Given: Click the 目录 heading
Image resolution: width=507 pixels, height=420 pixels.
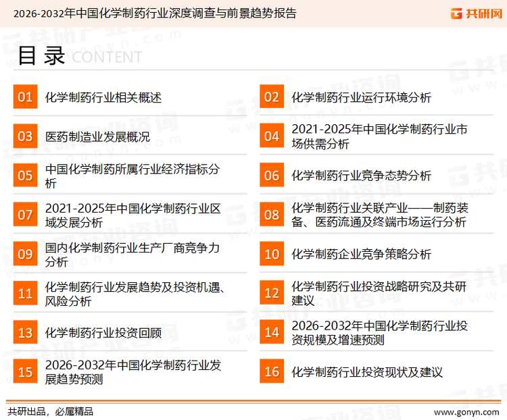Looking at the screenshot, I should click(x=41, y=56).
